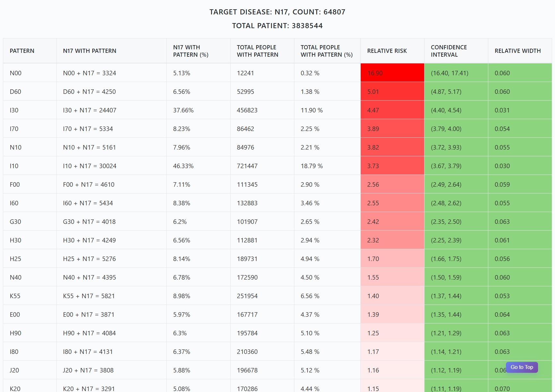Click the Confidence Interval column header
The image size is (555, 392).
click(x=449, y=51)
